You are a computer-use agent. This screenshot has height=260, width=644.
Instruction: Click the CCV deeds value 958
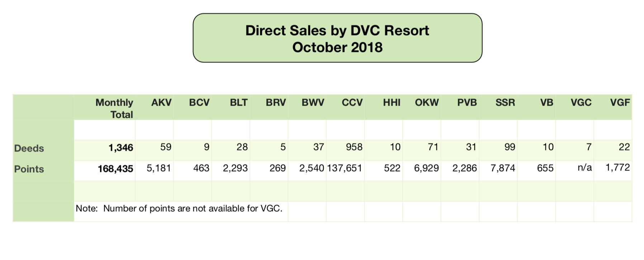click(x=354, y=147)
